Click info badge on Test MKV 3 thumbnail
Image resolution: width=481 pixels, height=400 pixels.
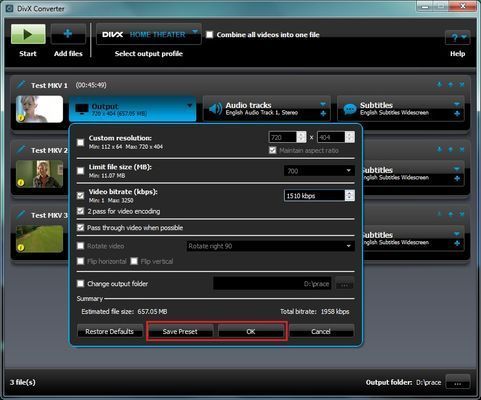21,247
